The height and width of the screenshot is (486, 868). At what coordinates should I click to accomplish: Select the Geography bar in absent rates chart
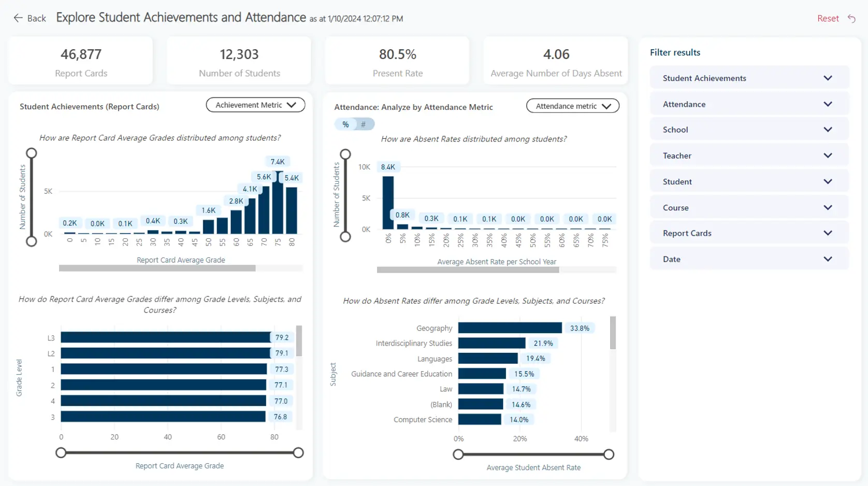tap(509, 327)
